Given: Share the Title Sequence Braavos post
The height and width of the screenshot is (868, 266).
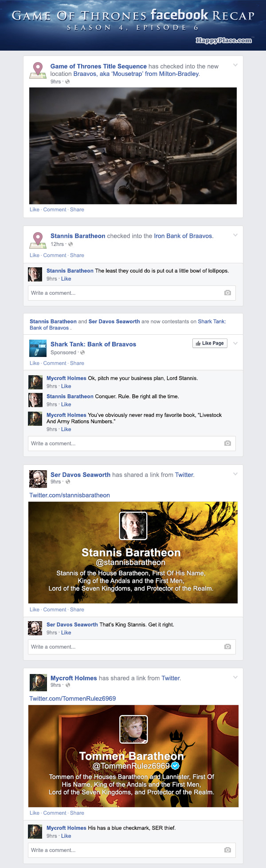Looking at the screenshot, I should [77, 210].
